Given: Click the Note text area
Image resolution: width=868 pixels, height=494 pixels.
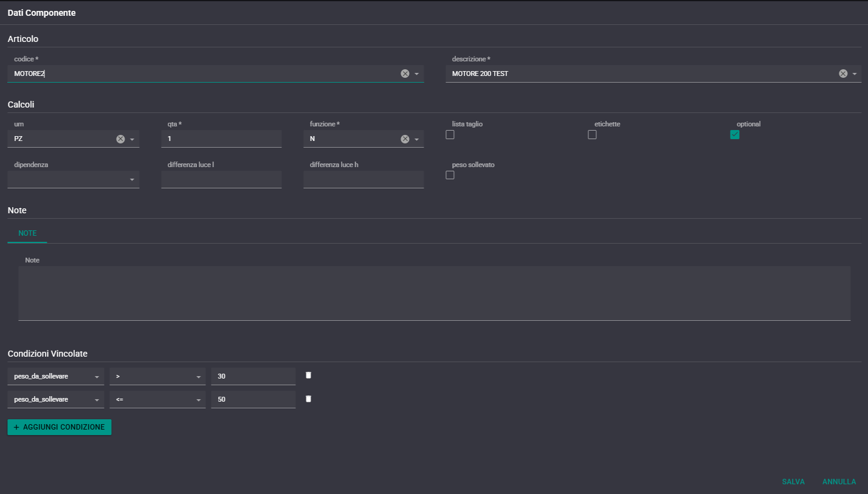Looking at the screenshot, I should click(x=434, y=293).
